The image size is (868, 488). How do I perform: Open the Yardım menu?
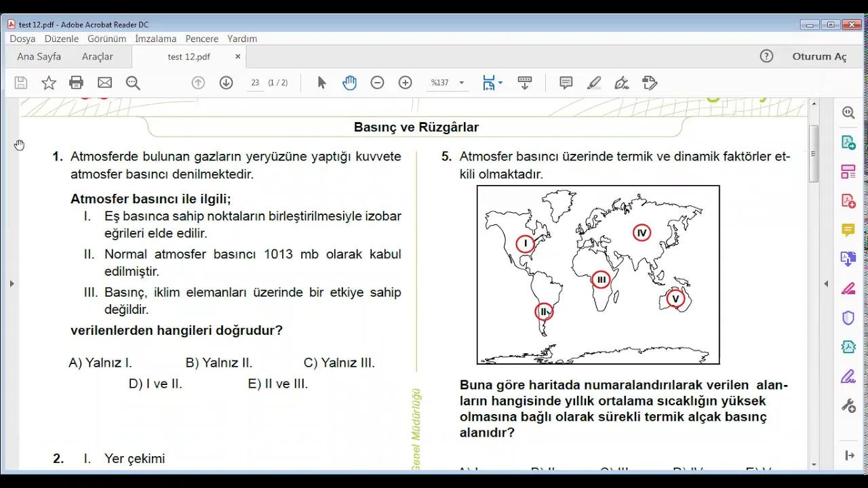coord(242,39)
